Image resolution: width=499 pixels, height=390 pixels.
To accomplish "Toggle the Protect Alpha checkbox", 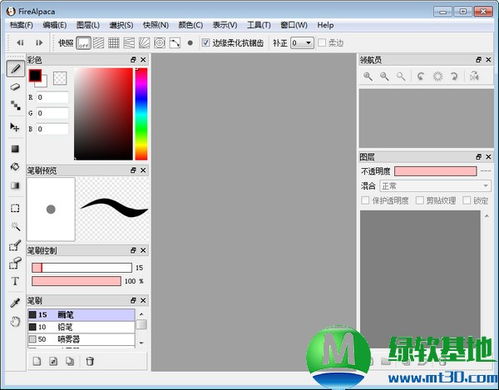I will coord(365,200).
